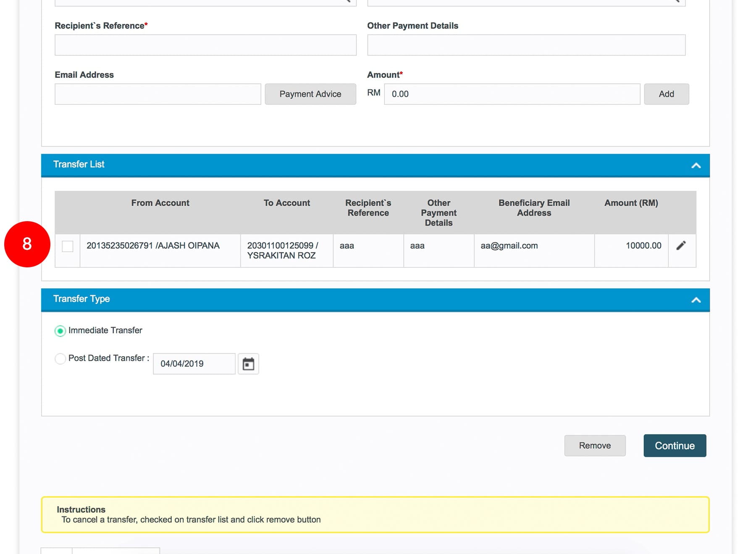Viewport: 756px width, 554px height.
Task: Click the Payment Advice button
Action: pos(310,94)
